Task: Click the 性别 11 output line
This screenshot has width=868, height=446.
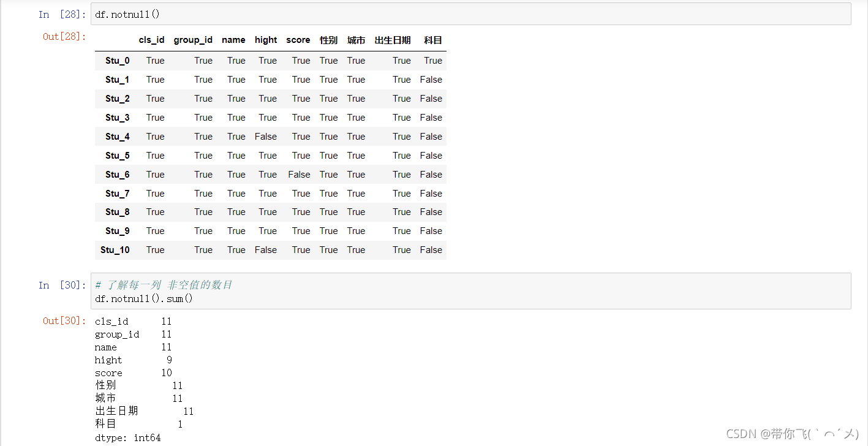Action: pyautogui.click(x=138, y=385)
